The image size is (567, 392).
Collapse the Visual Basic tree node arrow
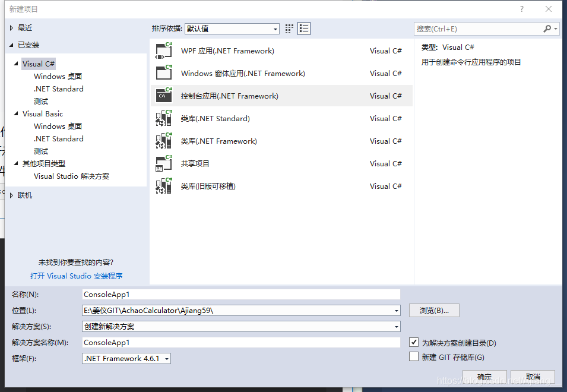[x=16, y=113]
